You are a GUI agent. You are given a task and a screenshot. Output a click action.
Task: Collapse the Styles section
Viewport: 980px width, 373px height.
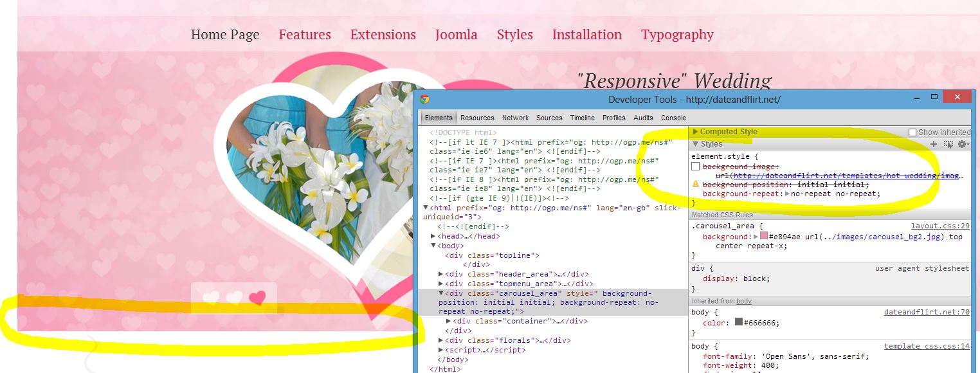click(695, 144)
